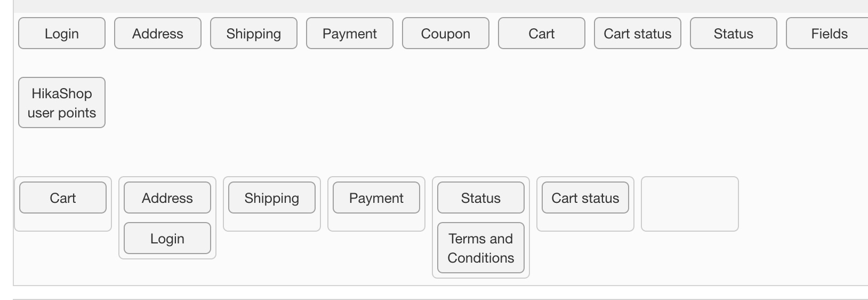This screenshot has height=300, width=868.
Task: Select the Shipping block in the third step
Action: [272, 198]
